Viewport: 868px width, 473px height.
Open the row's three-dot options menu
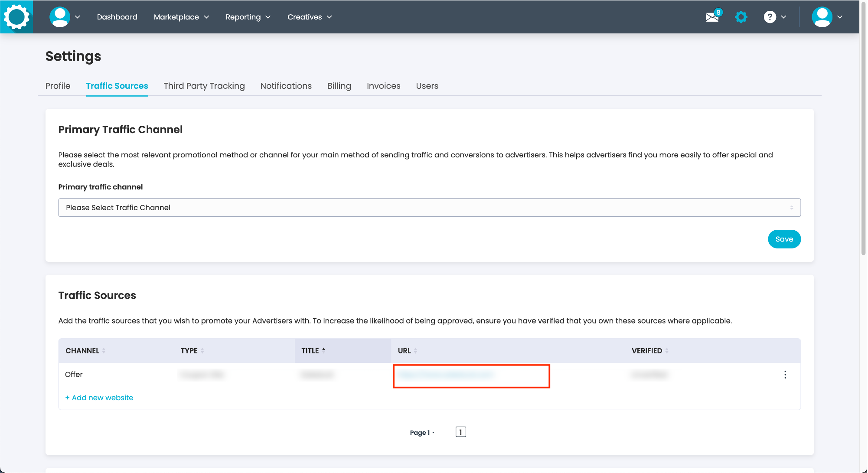pos(785,375)
